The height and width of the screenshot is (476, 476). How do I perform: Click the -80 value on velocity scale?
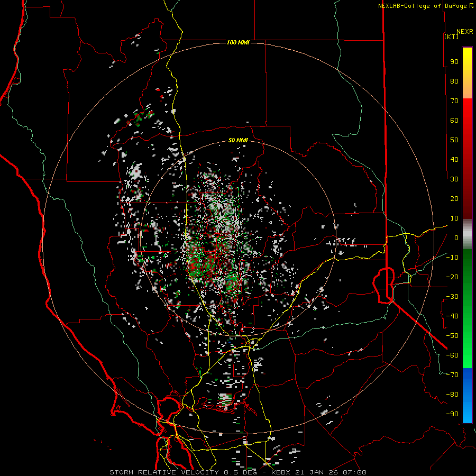[452, 395]
